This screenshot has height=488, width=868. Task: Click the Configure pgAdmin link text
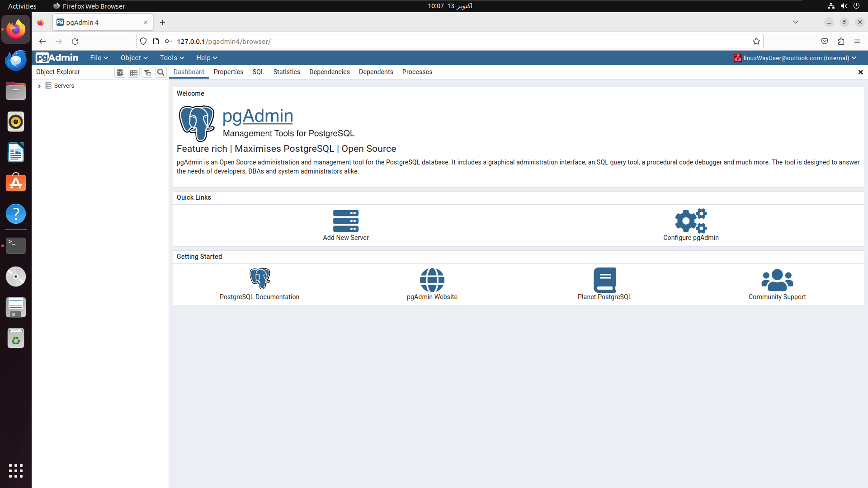[691, 238]
